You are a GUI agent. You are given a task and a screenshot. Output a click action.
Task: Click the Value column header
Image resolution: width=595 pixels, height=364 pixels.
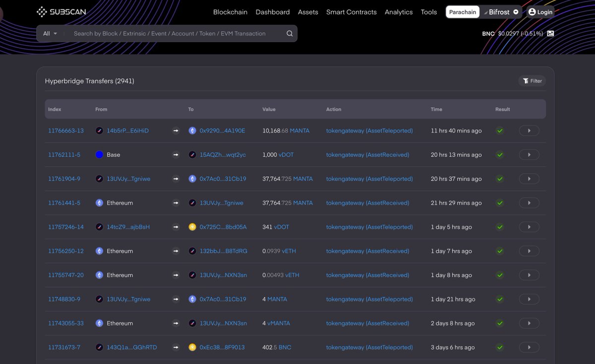coord(269,109)
